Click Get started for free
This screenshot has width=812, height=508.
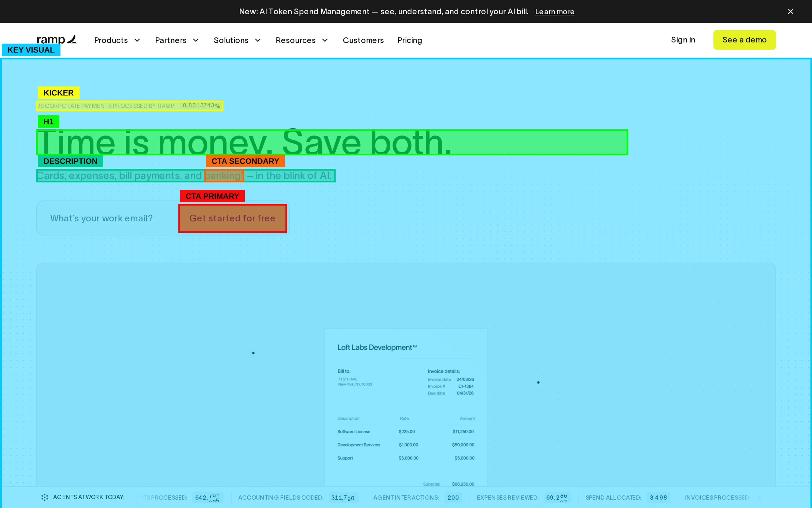233,218
